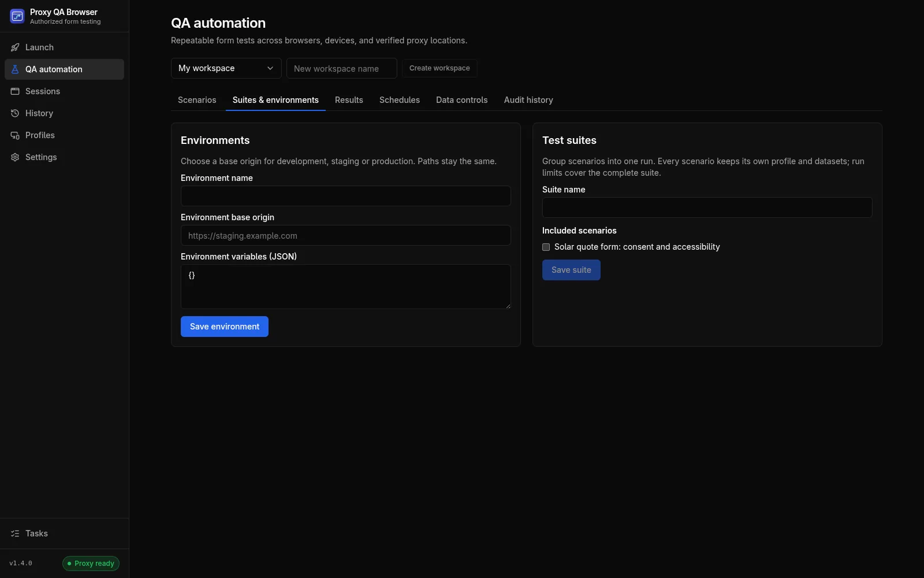924x578 pixels.
Task: Open the Data controls tab
Action: click(462, 100)
